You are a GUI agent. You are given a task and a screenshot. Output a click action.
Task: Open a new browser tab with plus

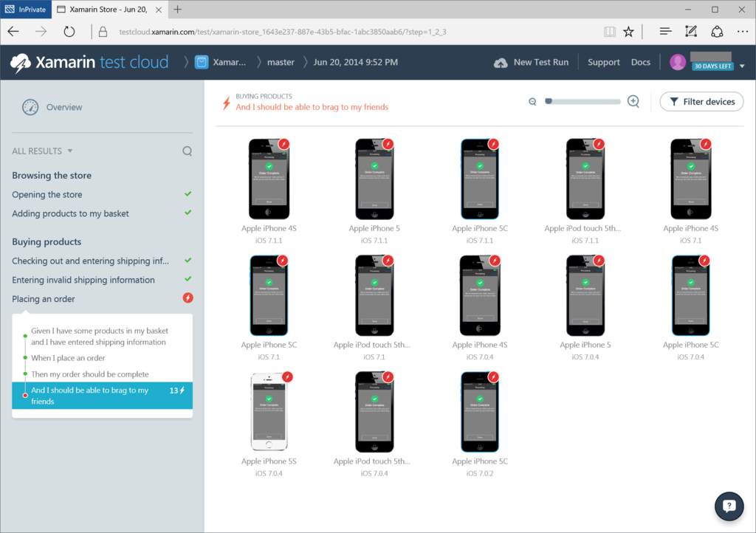(x=177, y=9)
